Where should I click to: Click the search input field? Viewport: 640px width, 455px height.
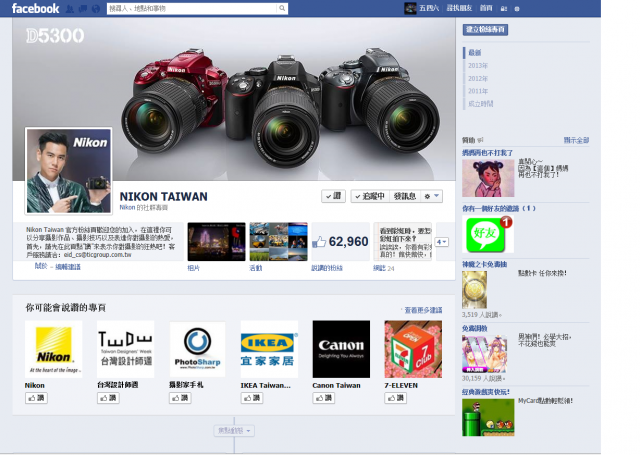tap(192, 8)
